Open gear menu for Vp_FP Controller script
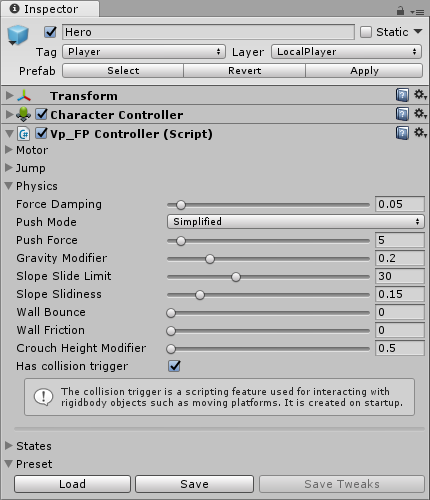The height and width of the screenshot is (500, 430). click(420, 133)
